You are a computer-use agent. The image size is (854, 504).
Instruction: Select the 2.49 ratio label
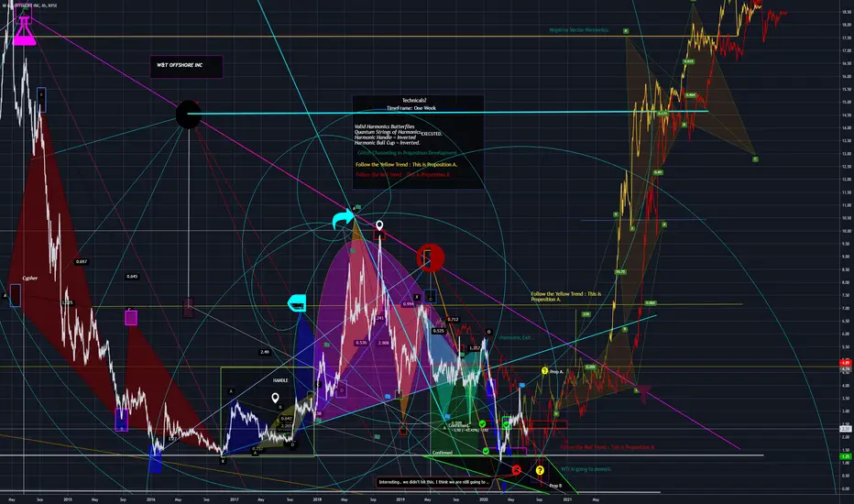[x=265, y=352]
